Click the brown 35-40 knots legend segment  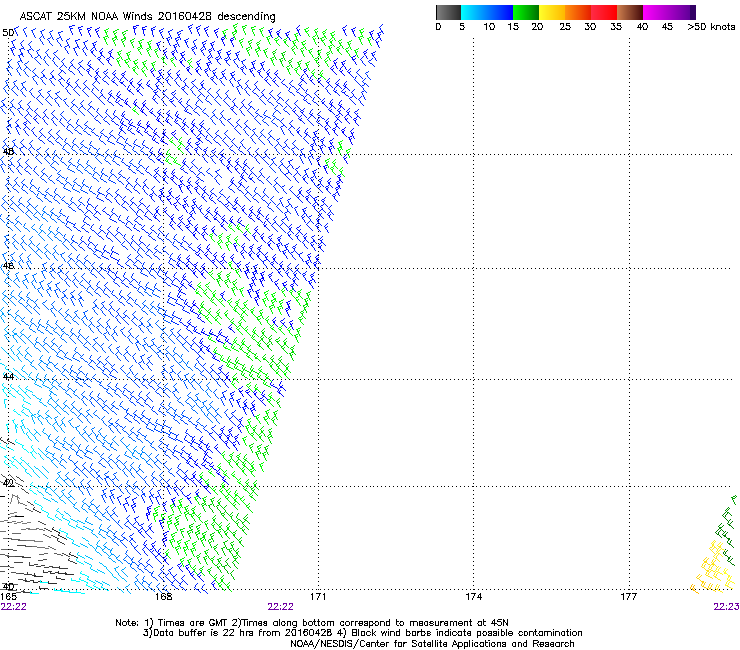(630, 12)
